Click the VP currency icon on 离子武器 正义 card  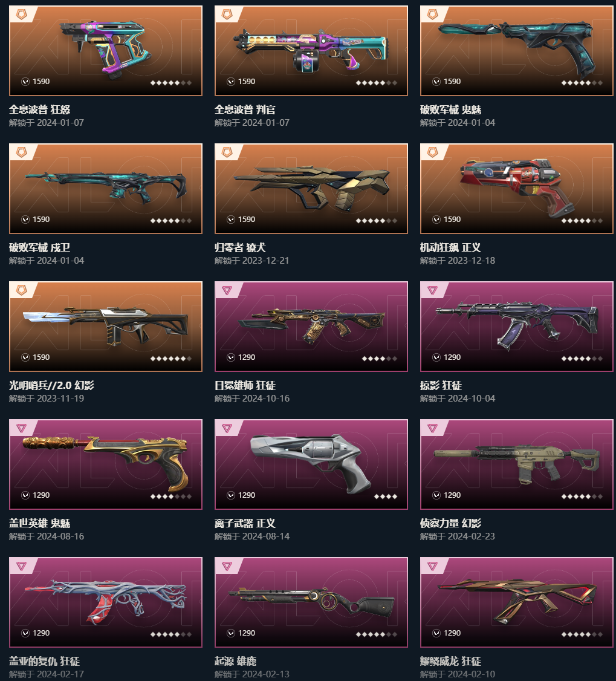pos(231,495)
